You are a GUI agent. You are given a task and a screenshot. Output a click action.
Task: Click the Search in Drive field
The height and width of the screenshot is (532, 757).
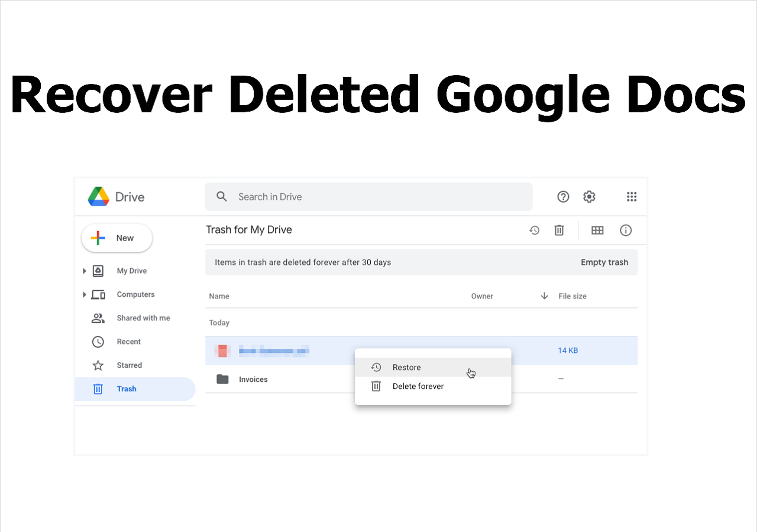point(368,197)
